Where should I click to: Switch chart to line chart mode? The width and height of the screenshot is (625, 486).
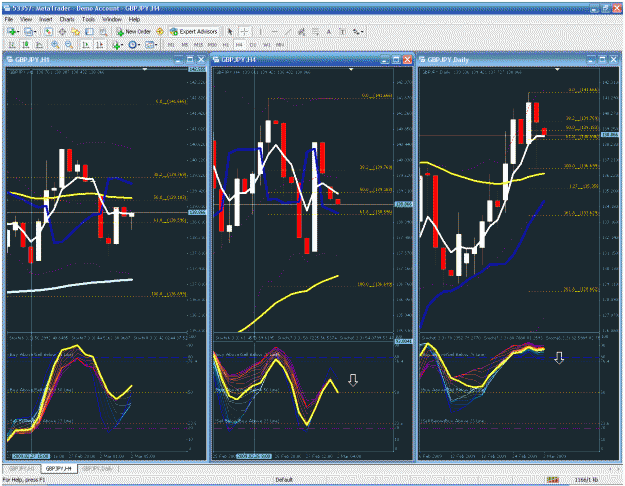pos(39,45)
